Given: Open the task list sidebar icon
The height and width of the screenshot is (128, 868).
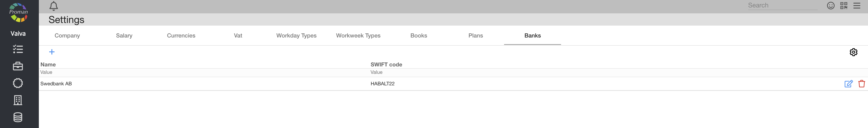Looking at the screenshot, I should click(18, 49).
